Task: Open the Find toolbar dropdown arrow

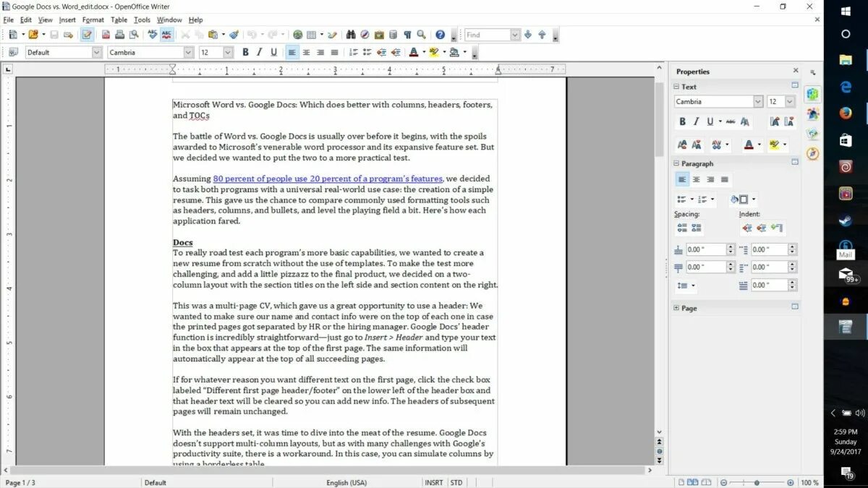Action: pyautogui.click(x=515, y=35)
